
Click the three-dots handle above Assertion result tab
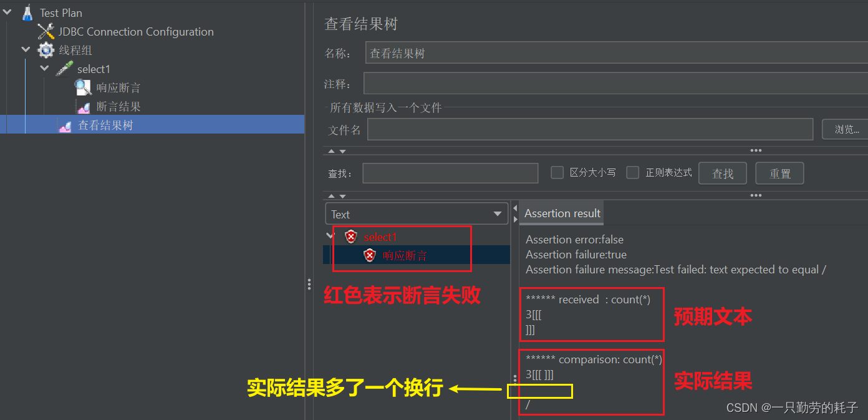click(x=756, y=195)
